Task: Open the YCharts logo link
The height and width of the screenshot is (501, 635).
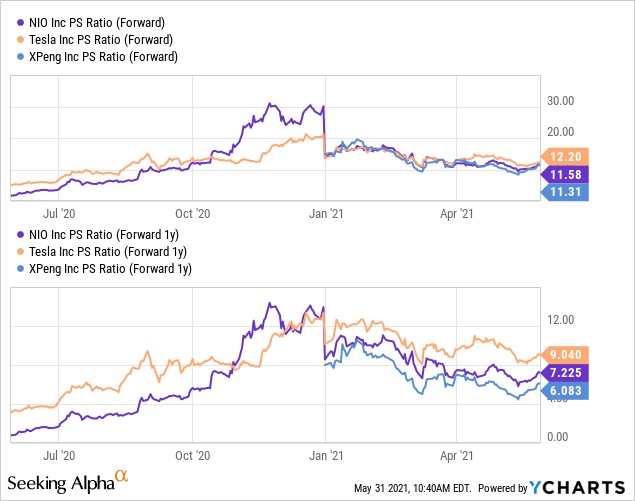Action: click(578, 487)
